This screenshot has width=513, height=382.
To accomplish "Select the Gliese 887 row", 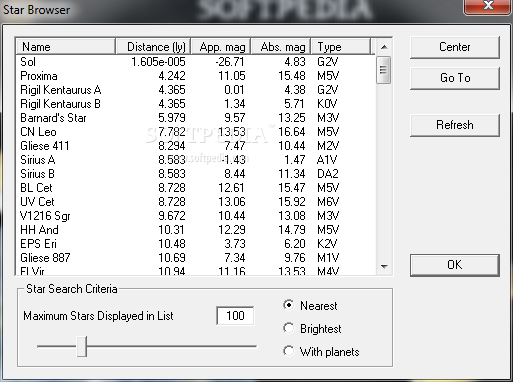I will (x=196, y=258).
